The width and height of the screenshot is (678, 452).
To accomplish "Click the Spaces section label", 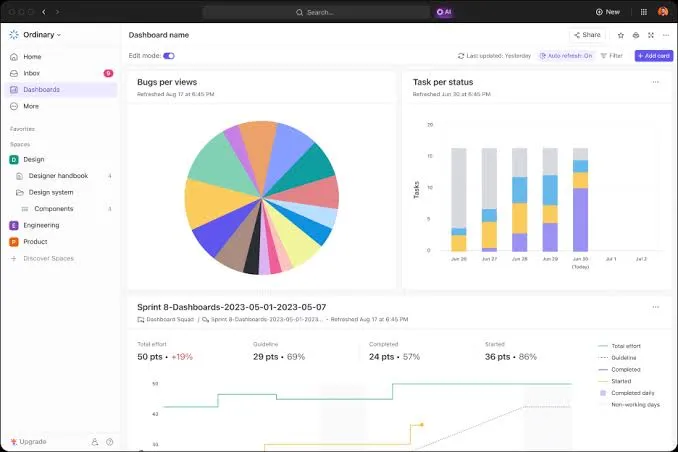I will [20, 144].
